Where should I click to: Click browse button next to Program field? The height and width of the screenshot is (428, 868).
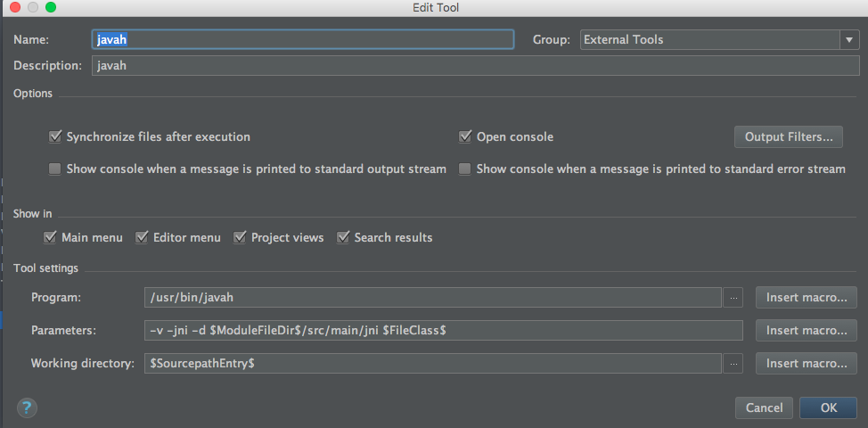pyautogui.click(x=733, y=298)
